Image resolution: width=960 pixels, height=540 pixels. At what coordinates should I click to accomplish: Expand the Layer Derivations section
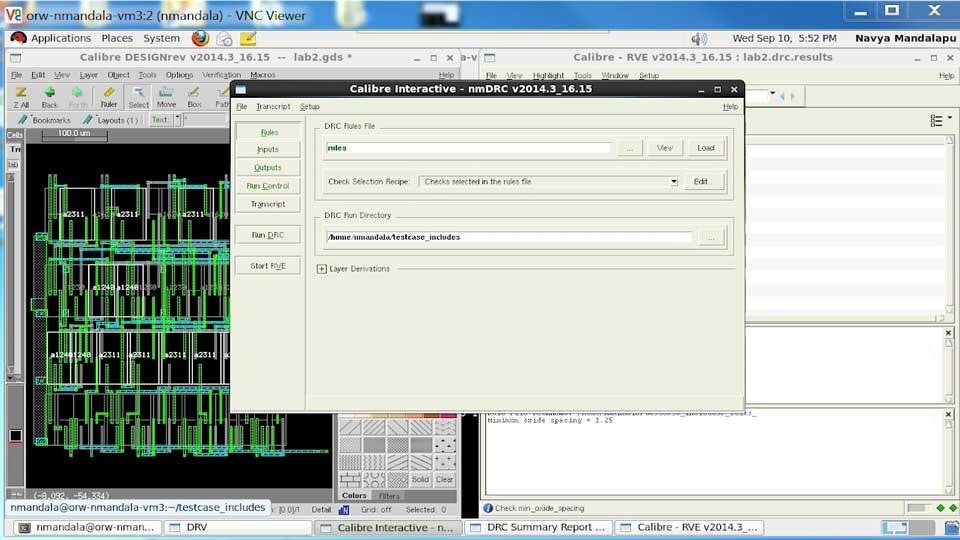pos(321,269)
